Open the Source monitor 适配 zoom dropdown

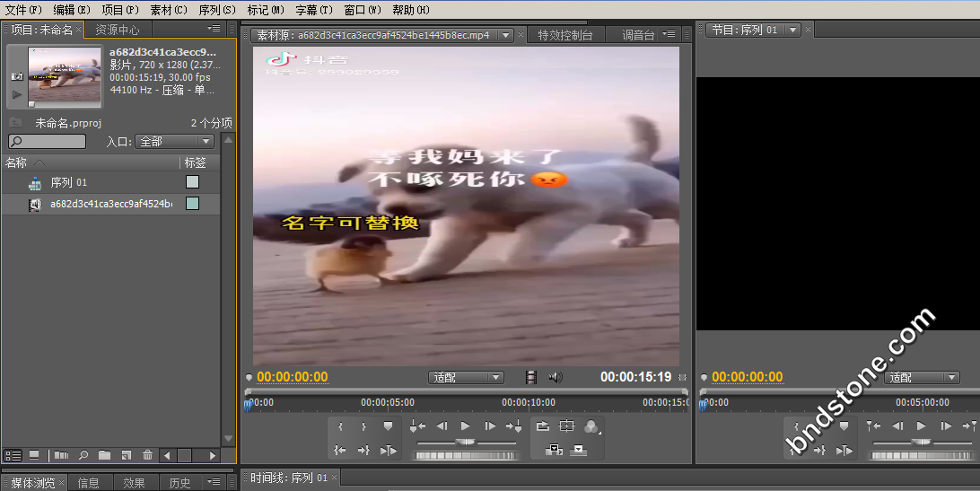[x=466, y=378]
